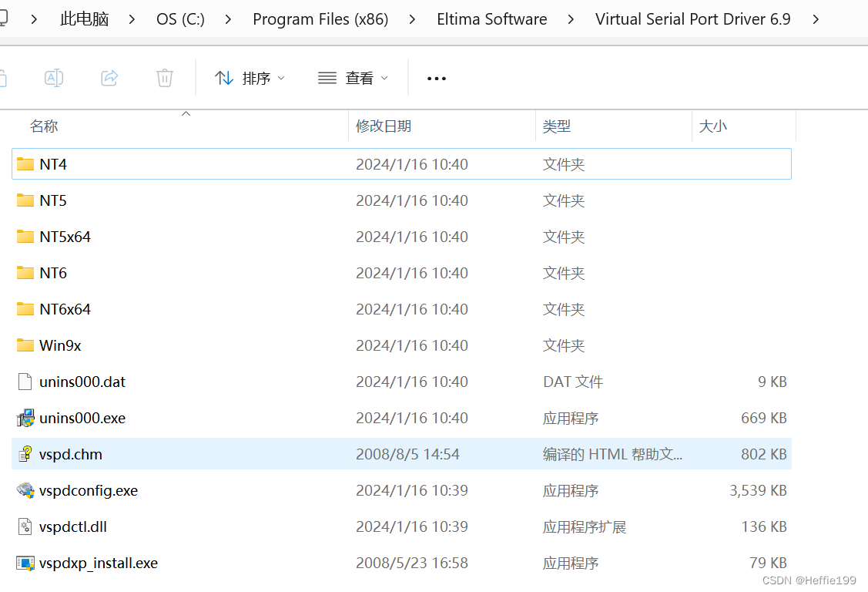Open 此电脑 from the breadcrumb bar

pos(84,18)
